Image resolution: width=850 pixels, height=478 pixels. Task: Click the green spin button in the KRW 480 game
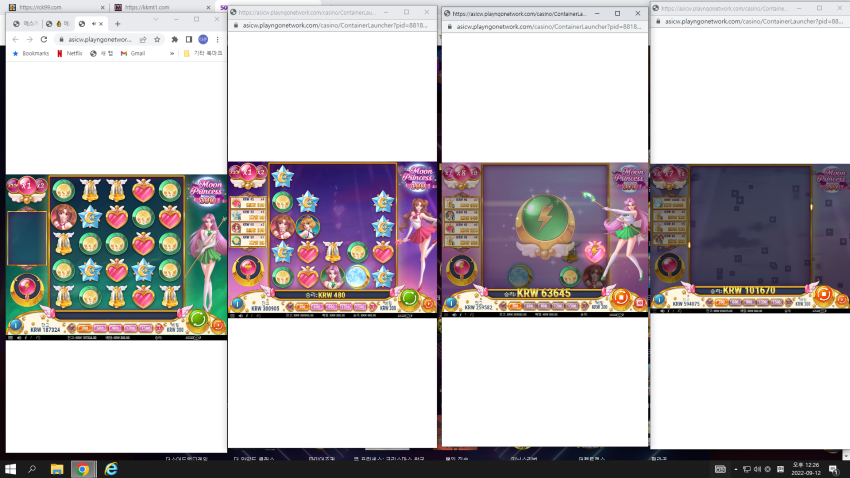(409, 298)
